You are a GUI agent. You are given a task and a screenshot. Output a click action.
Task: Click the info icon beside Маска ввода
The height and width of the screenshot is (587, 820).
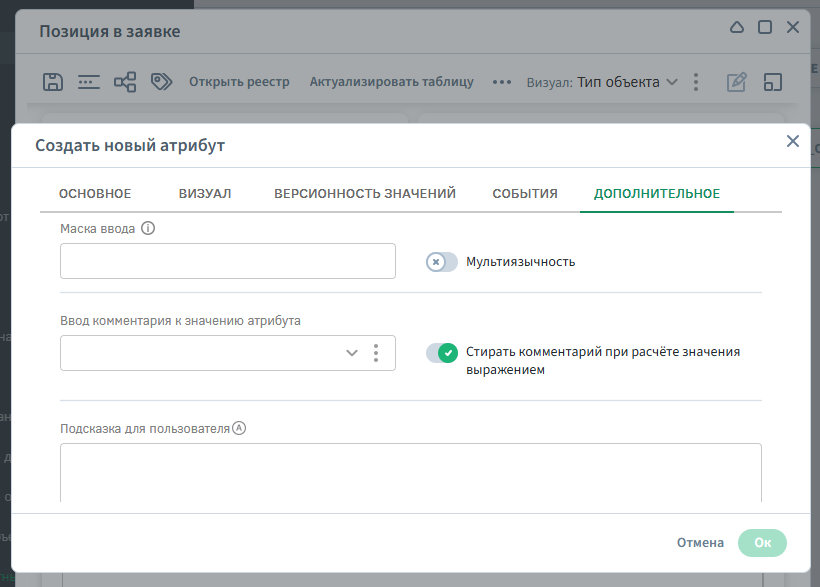pos(148,228)
